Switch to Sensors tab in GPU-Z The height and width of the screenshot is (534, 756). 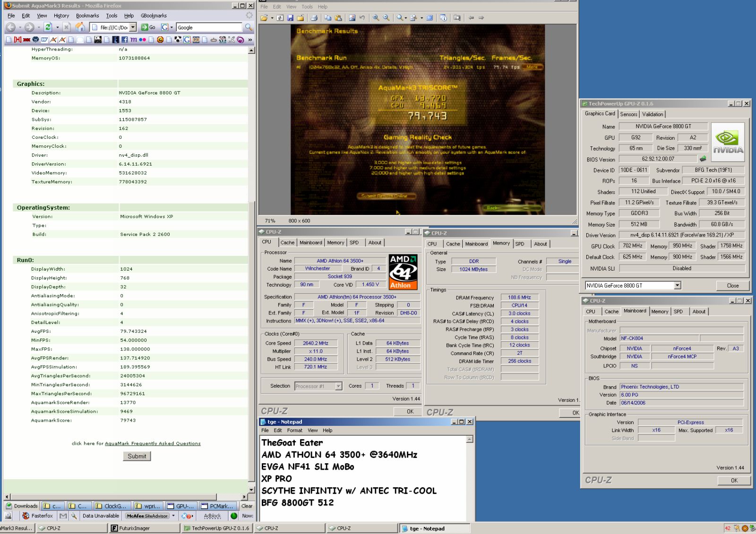(x=628, y=114)
